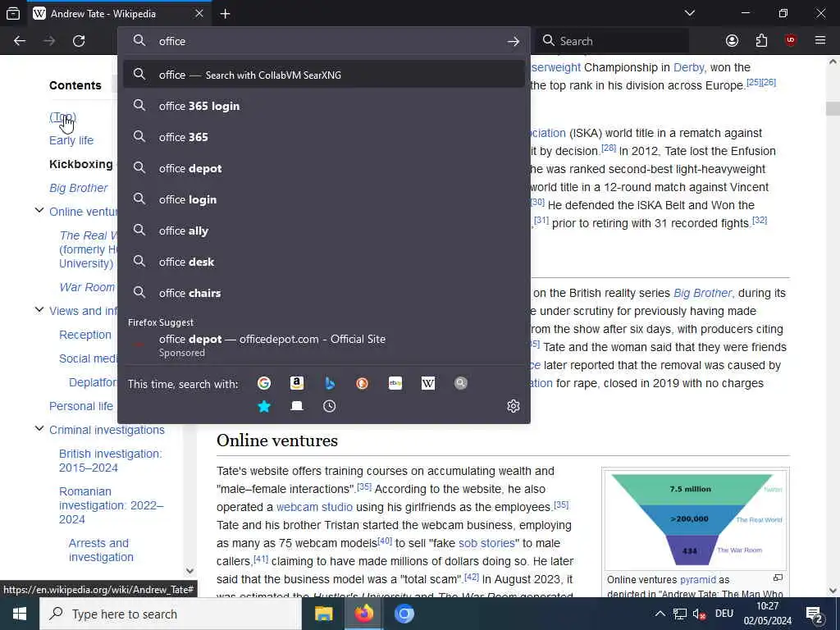This screenshot has width=840, height=630.
Task: Open Romanian investigation: 2022–2024 contents link
Action: tap(112, 505)
